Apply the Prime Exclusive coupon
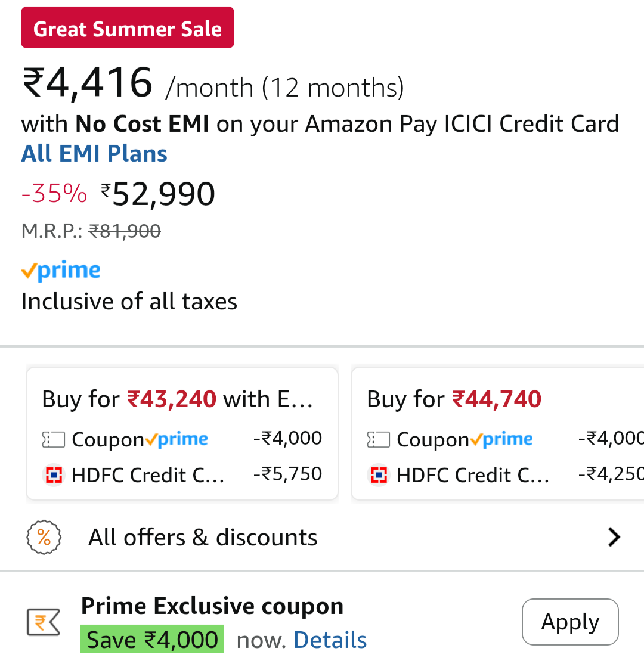The height and width of the screenshot is (664, 644). tap(570, 622)
